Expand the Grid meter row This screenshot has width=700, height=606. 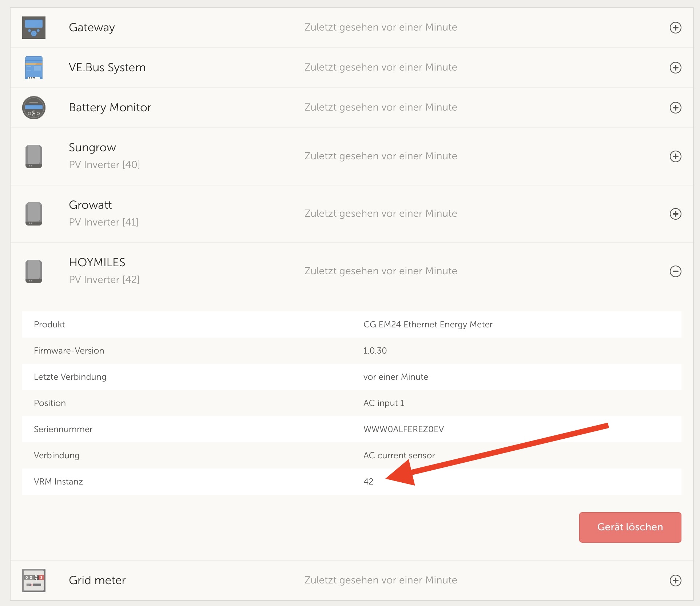coord(675,581)
